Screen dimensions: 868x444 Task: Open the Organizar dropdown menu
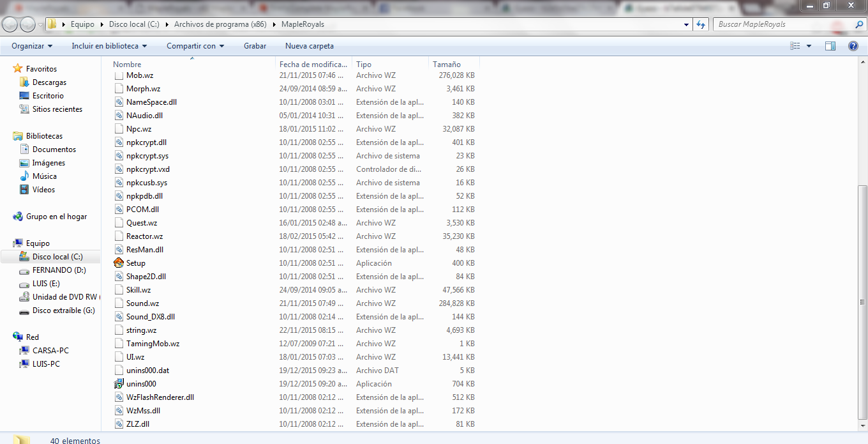(32, 46)
